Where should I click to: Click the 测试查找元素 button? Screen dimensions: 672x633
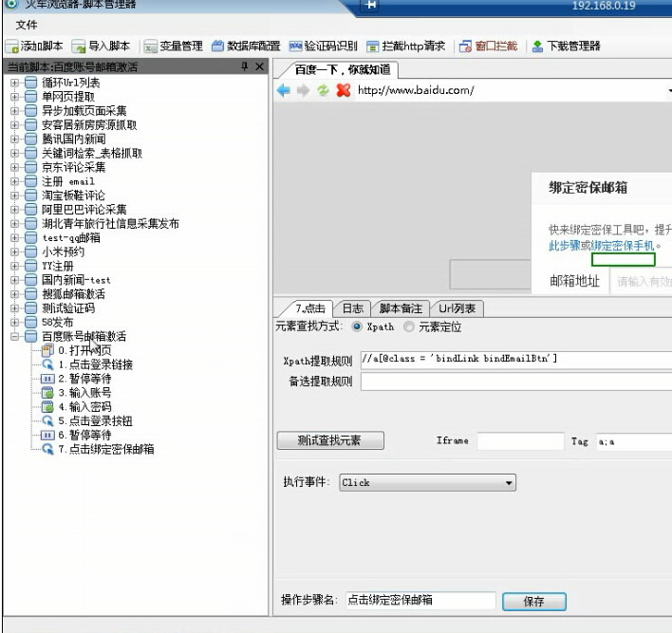tap(330, 440)
